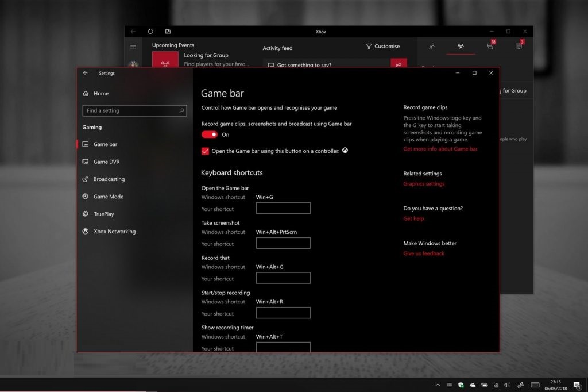
Task: Click the Game DVR sidebar icon
Action: (x=86, y=162)
